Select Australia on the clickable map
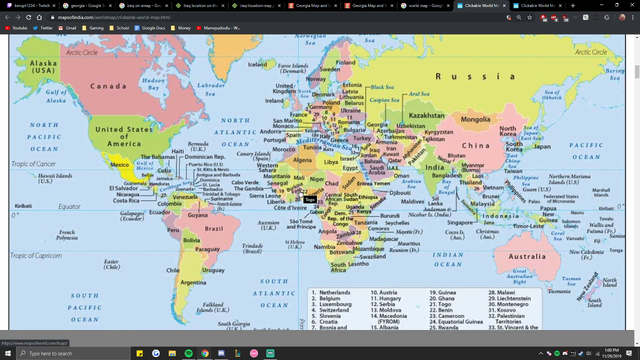The height and width of the screenshot is (360, 640). [x=527, y=256]
